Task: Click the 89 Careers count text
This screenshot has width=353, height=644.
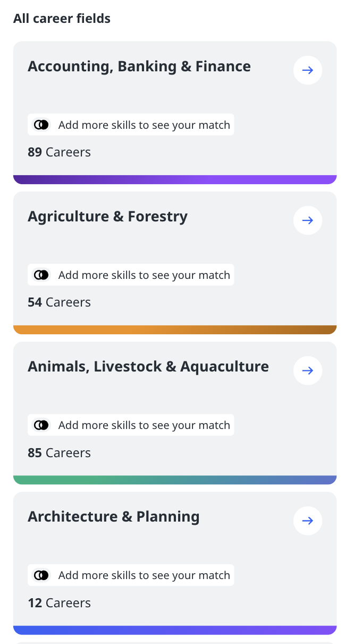Action: [59, 152]
